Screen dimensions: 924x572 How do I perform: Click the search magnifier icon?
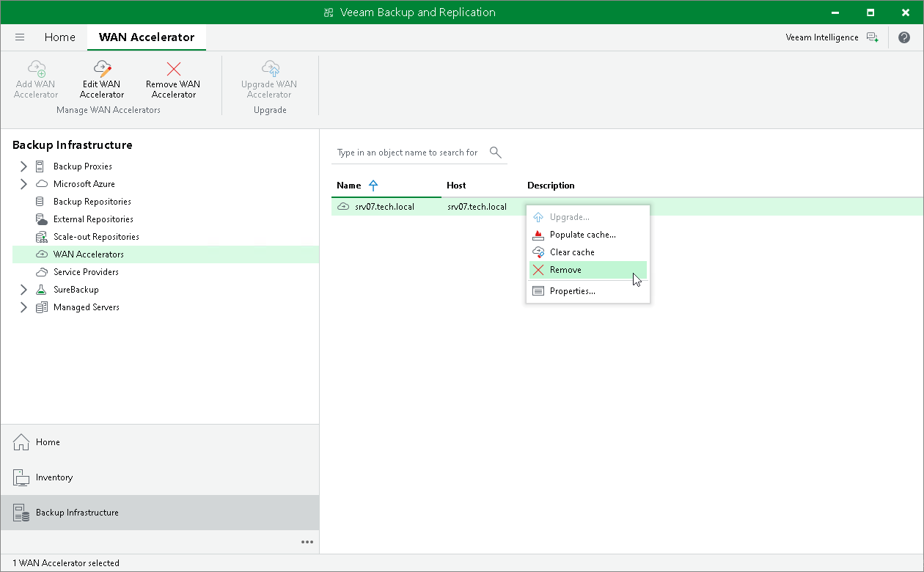[495, 153]
